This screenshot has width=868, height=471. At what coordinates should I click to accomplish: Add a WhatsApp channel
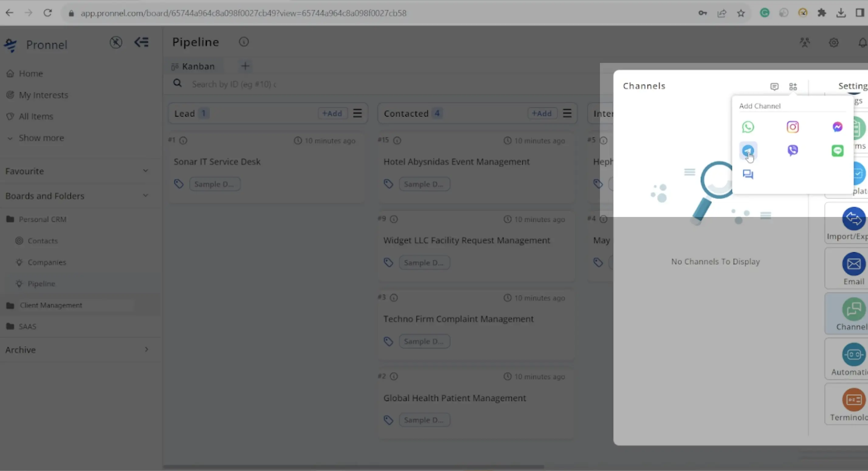[748, 127]
